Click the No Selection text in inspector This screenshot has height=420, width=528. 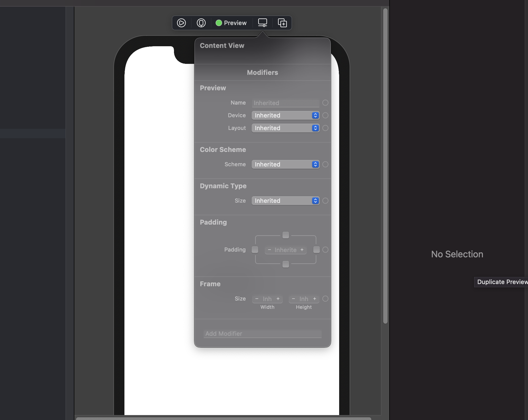tap(457, 254)
